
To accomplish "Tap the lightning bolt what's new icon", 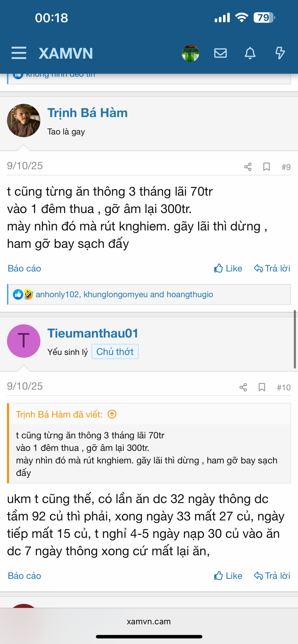I will [x=280, y=53].
